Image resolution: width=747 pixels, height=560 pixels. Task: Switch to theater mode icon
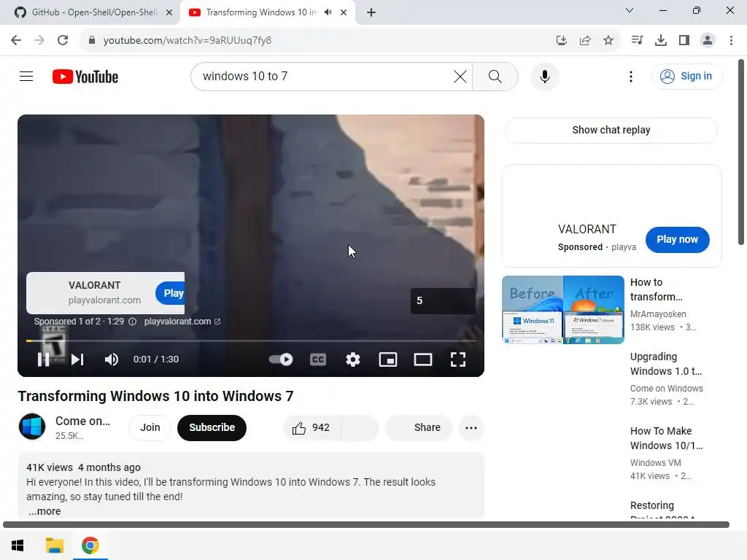coord(423,359)
